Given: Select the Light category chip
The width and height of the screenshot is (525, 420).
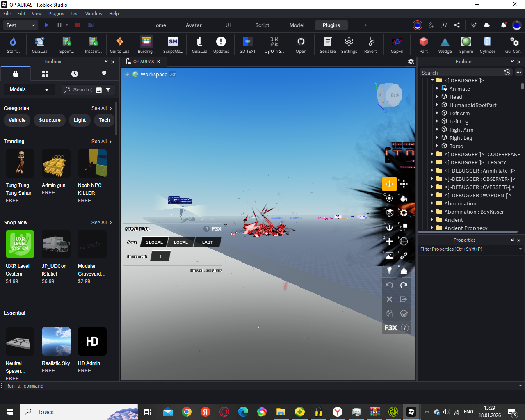Looking at the screenshot, I should pos(80,120).
